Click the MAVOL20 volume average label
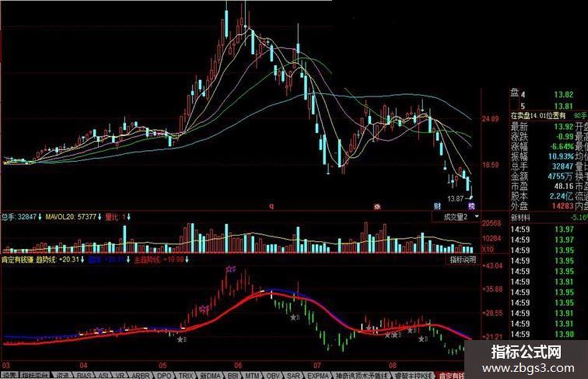 pos(60,217)
